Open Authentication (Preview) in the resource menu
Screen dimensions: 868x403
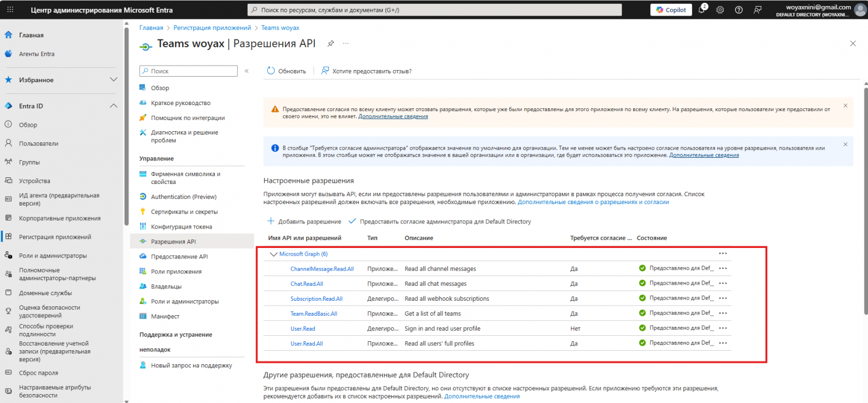[x=184, y=197]
